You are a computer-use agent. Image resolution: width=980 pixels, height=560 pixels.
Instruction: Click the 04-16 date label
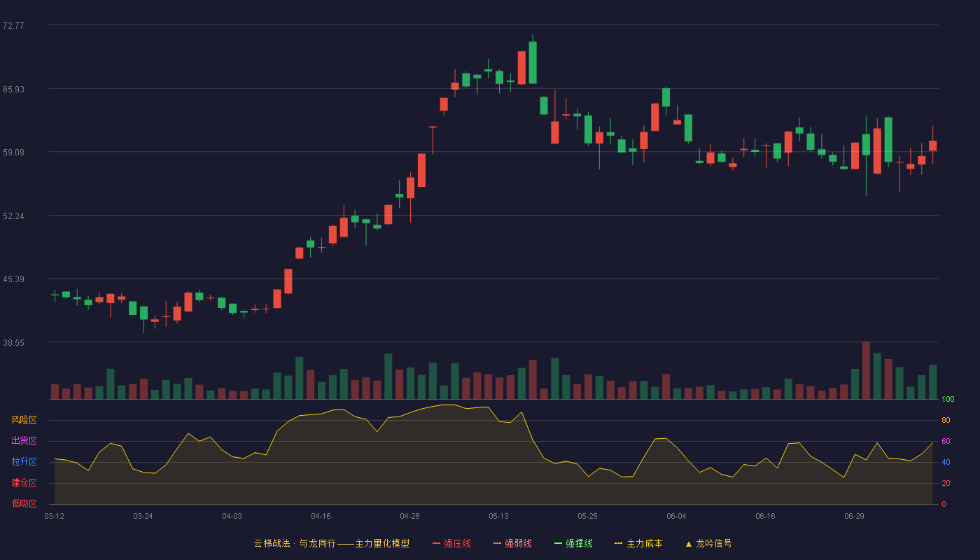coord(321,516)
